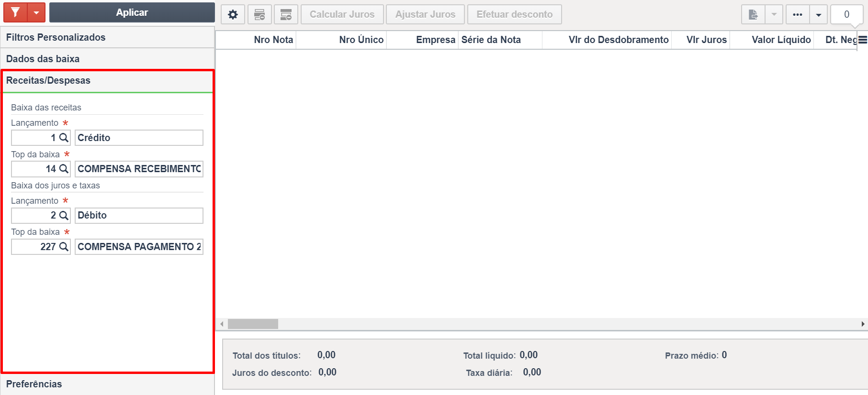The image size is (868, 395).
Task: Click the Ajustar Juros button
Action: [x=425, y=14]
